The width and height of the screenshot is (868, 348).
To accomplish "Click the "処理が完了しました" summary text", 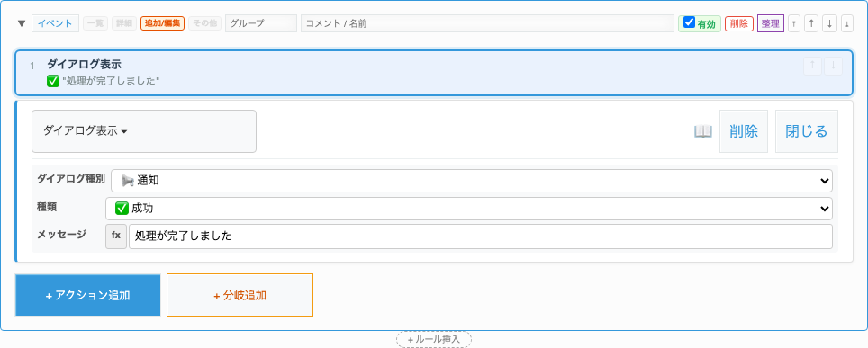I will (111, 81).
